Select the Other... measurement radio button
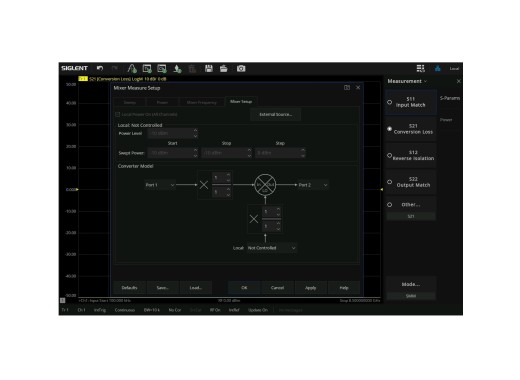This screenshot has height=380, width=520. click(x=389, y=205)
